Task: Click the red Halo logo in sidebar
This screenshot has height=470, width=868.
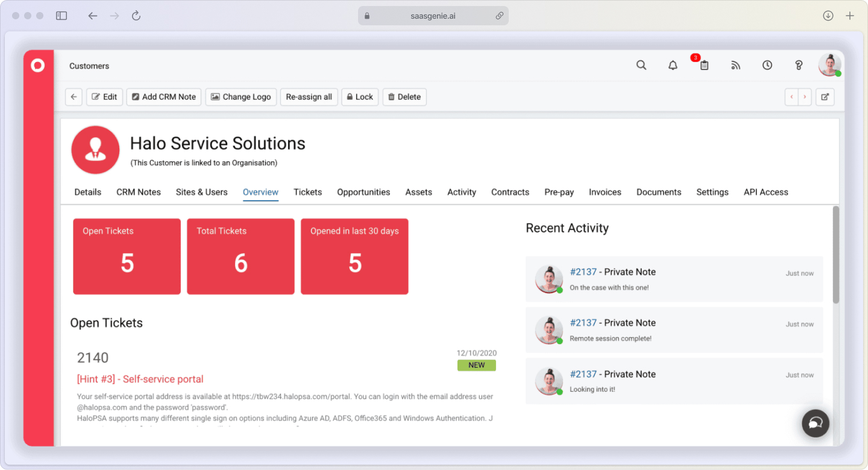Action: tap(38, 66)
